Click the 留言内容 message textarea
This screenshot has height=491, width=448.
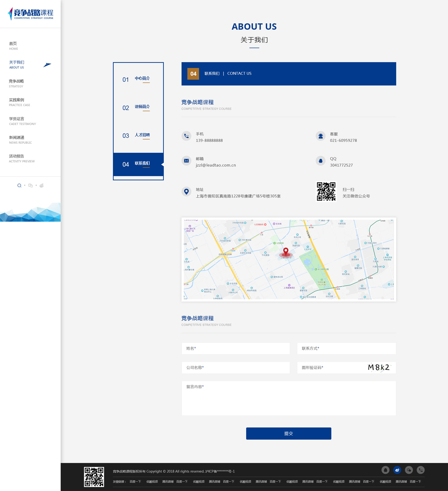click(288, 398)
